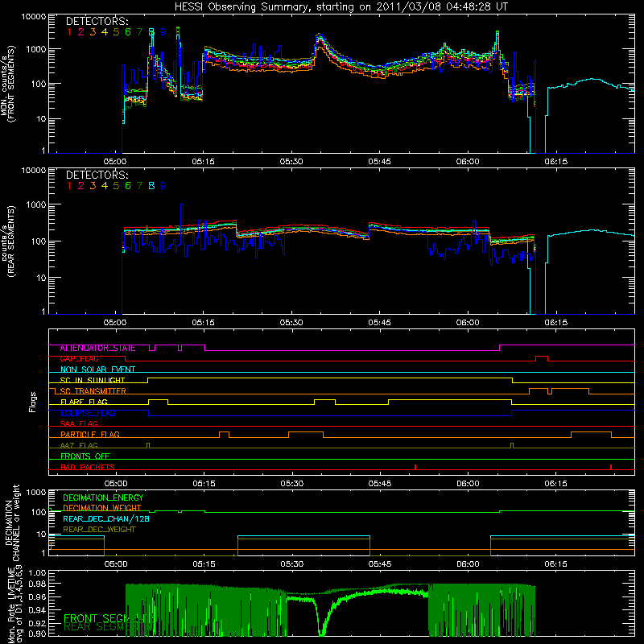The height and width of the screenshot is (644, 644).
Task: Pick cyan detector 8 in rear segments legend
Action: pyautogui.click(x=151, y=186)
